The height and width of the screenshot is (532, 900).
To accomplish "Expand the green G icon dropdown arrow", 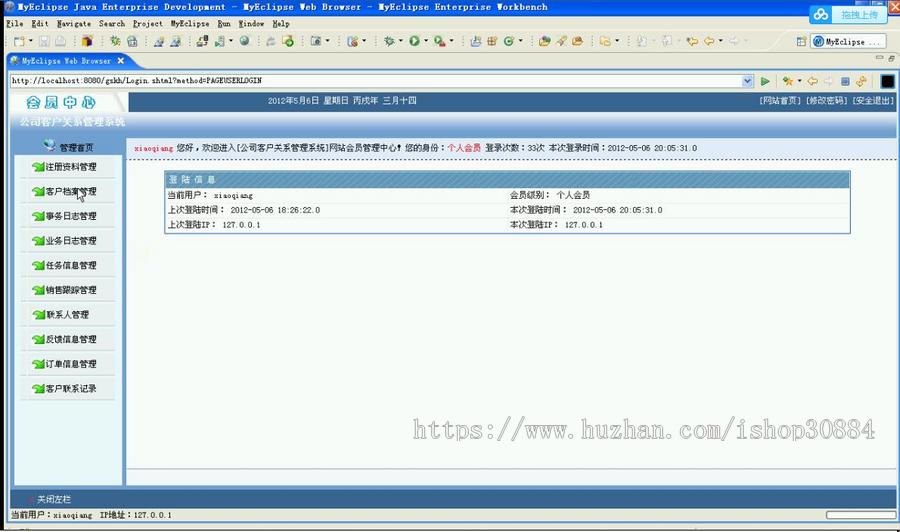I will pos(521,41).
